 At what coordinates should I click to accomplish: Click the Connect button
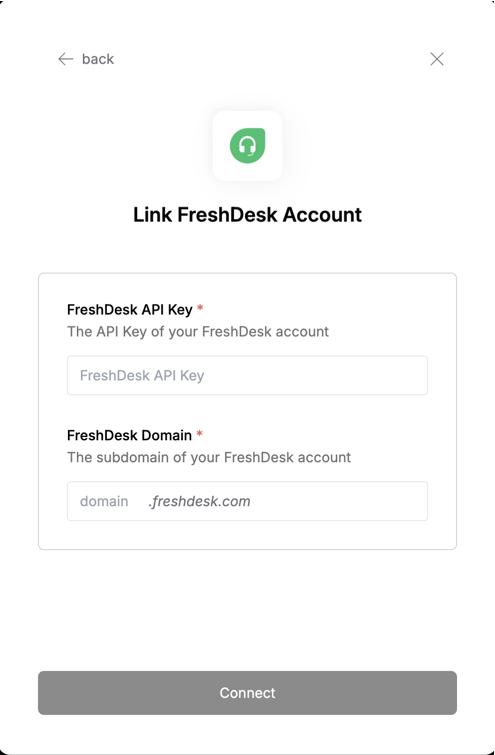[x=248, y=693]
